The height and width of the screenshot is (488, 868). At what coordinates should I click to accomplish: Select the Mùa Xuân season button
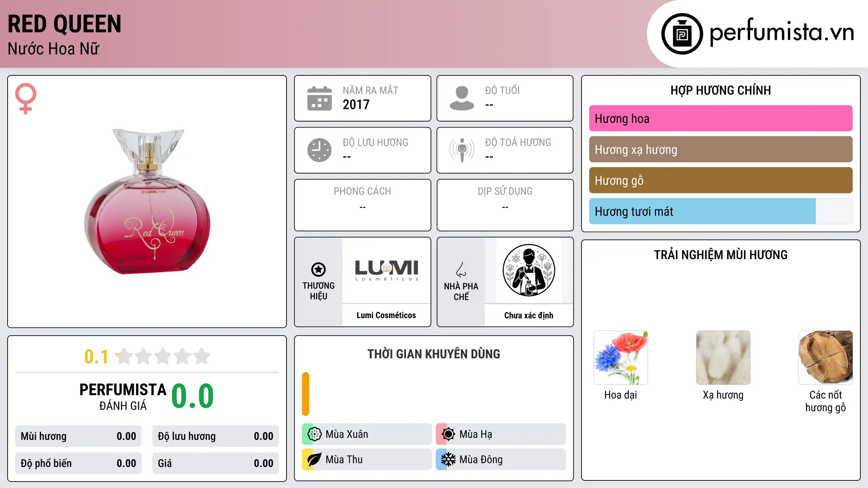[x=367, y=434]
